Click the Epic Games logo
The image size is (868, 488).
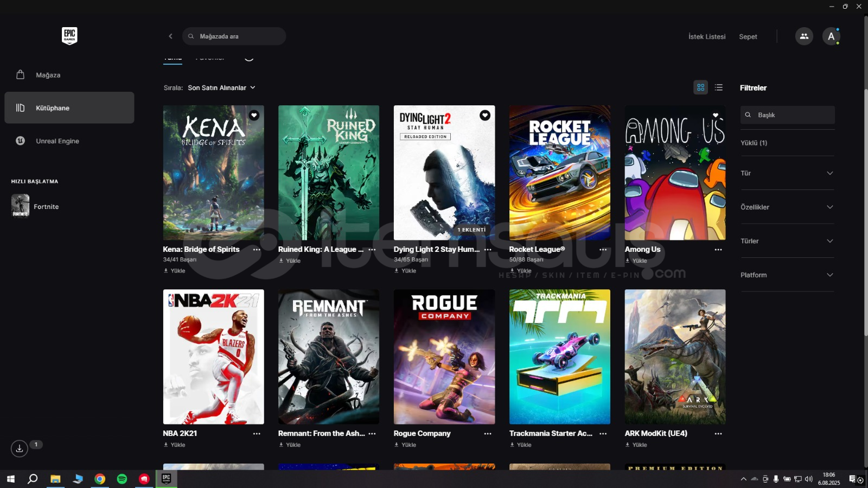(x=69, y=36)
